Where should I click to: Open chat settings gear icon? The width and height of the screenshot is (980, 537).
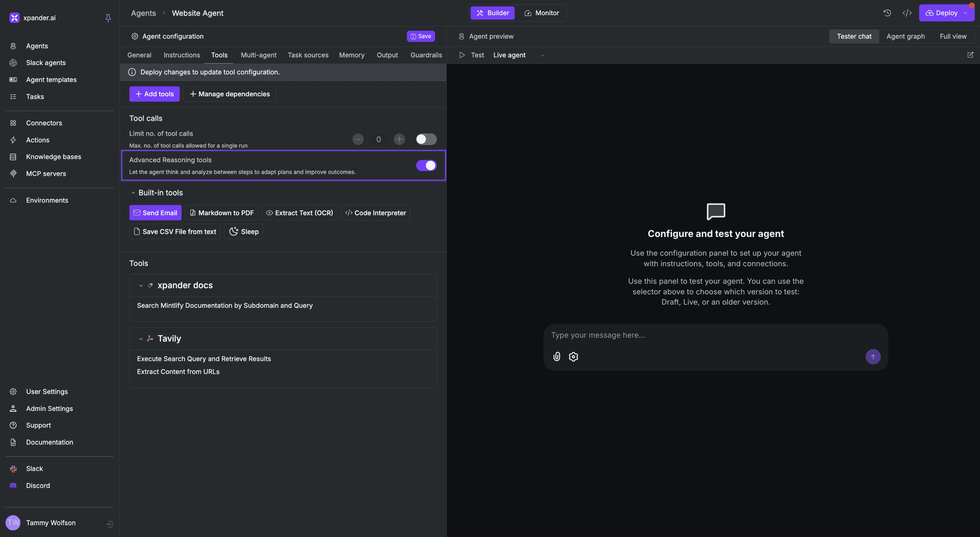(x=573, y=356)
